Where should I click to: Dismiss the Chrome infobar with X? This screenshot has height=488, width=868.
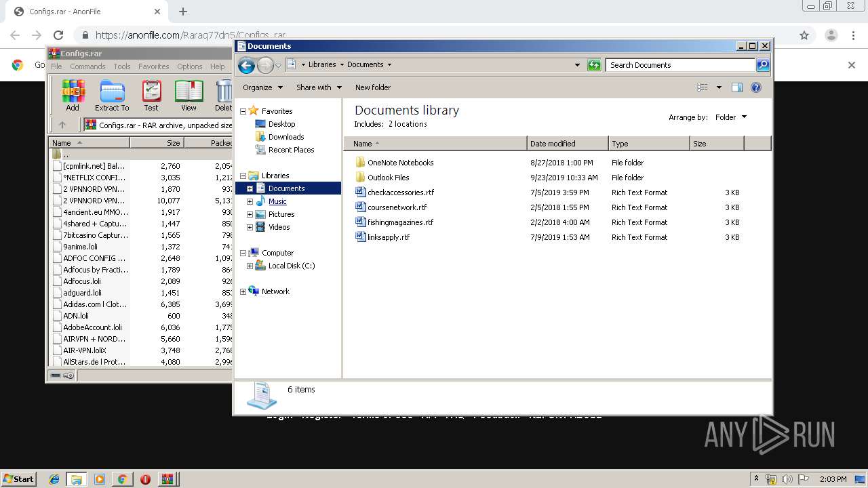852,65
